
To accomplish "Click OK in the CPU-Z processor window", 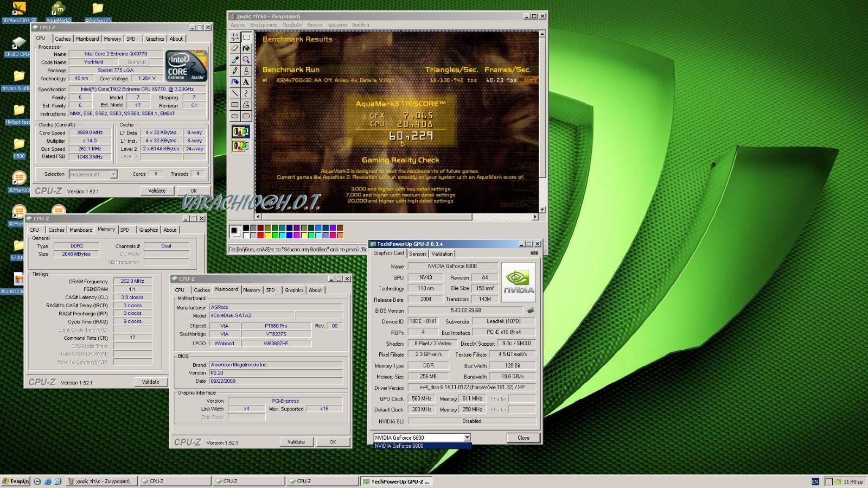I will pos(194,191).
